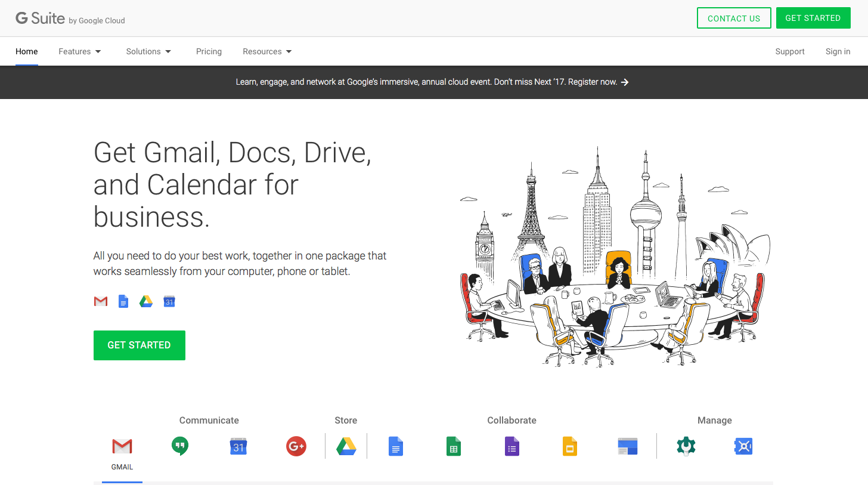Select the Docs icon under Collaborate

[396, 446]
